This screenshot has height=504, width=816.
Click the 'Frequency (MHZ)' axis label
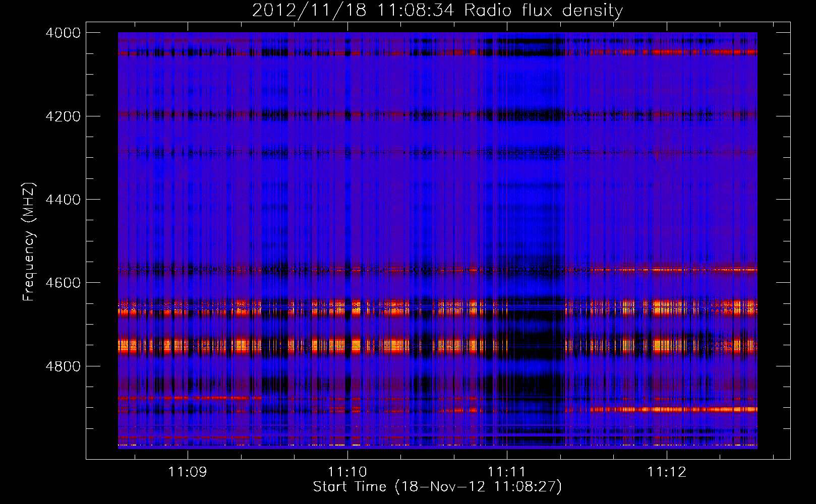coord(29,242)
